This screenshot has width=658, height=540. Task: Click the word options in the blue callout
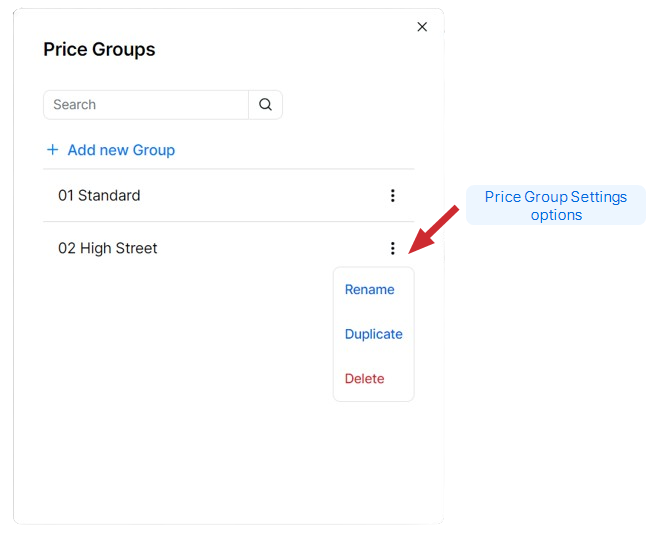[x=556, y=215]
